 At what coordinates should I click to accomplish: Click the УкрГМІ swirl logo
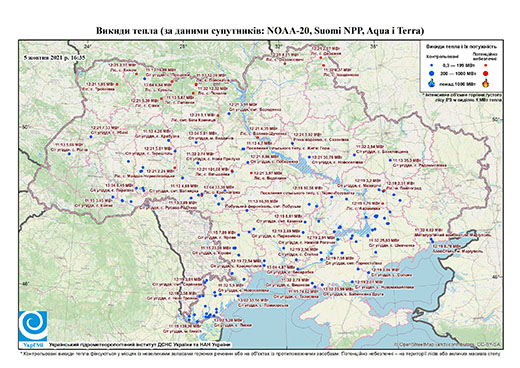[33, 326]
